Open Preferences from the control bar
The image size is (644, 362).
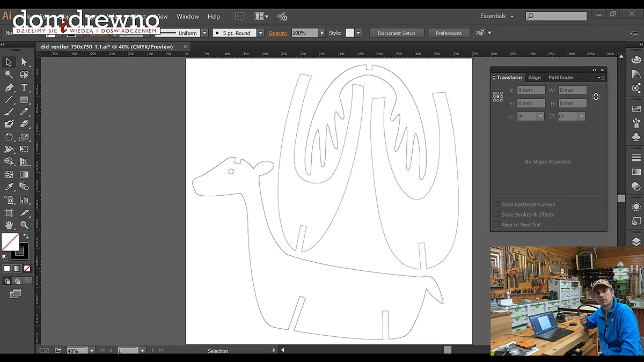[x=449, y=33]
